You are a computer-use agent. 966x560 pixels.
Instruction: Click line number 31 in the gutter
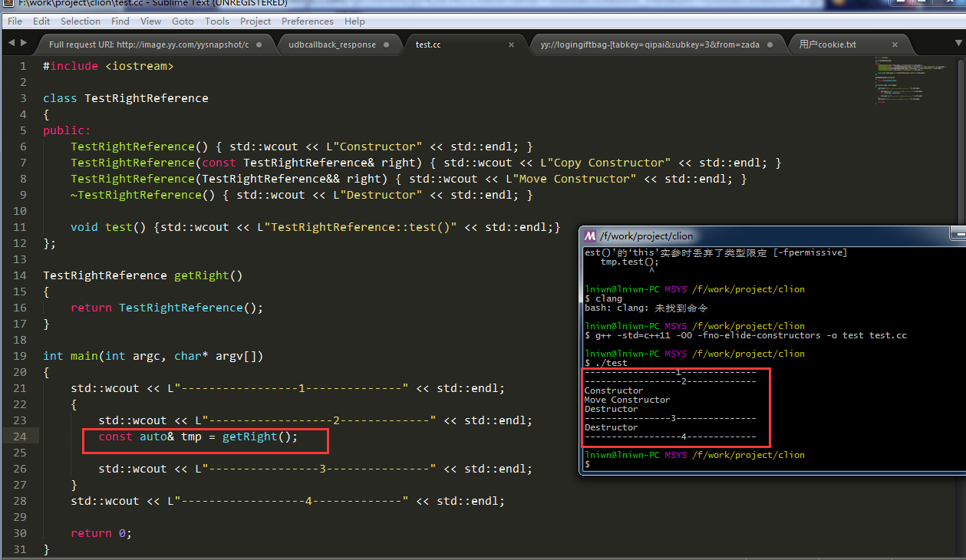tap(20, 549)
